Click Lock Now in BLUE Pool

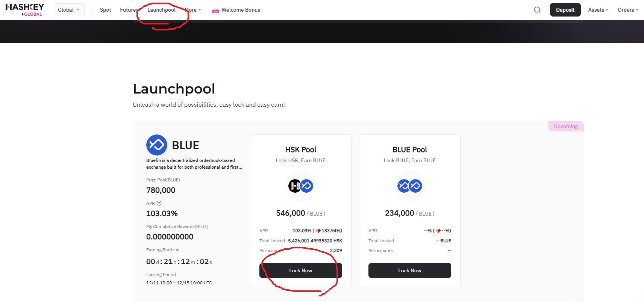pyautogui.click(x=410, y=270)
